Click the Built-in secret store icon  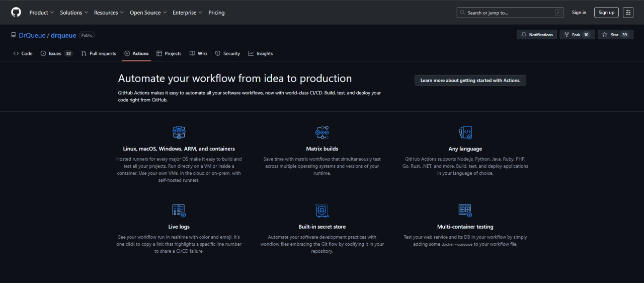pos(322,210)
